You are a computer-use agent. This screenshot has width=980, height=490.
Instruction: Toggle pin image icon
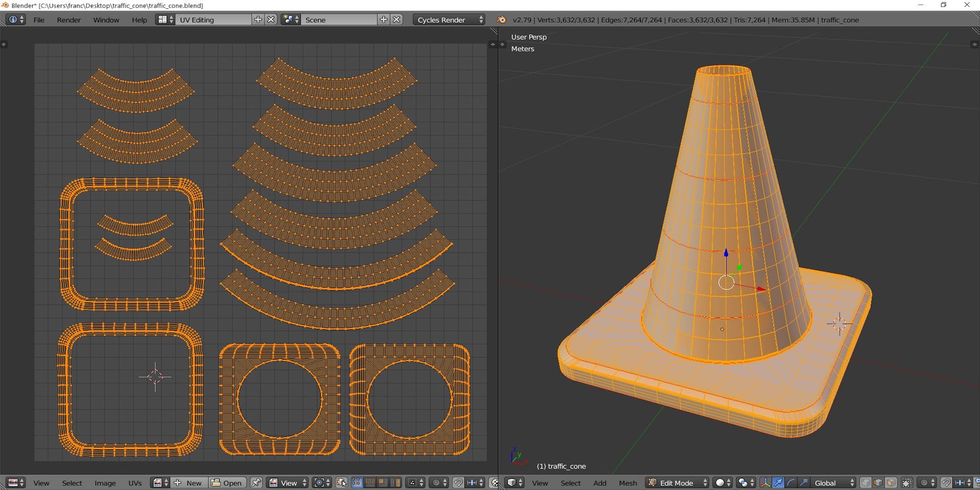(256, 482)
